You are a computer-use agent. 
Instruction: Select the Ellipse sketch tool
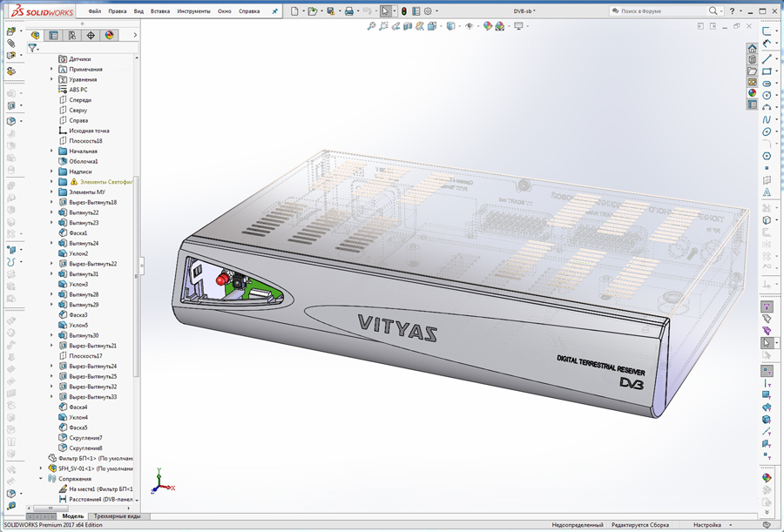[x=767, y=131]
